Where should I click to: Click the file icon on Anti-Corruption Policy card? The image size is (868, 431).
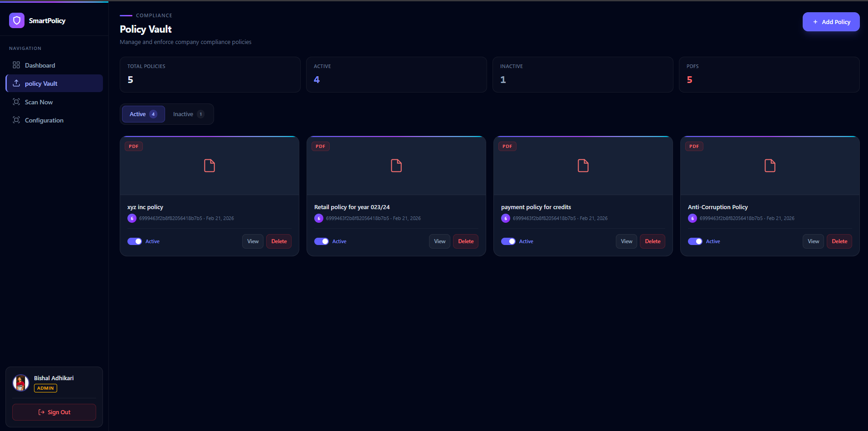770,166
